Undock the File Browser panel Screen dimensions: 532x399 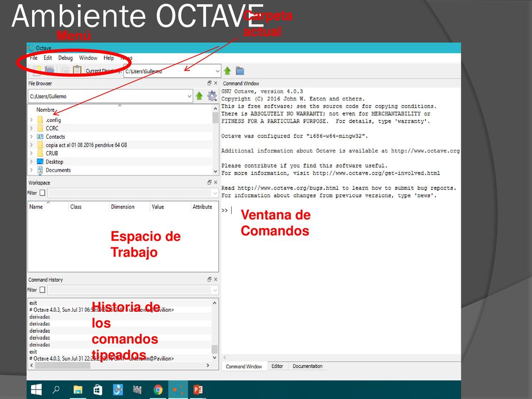point(209,83)
